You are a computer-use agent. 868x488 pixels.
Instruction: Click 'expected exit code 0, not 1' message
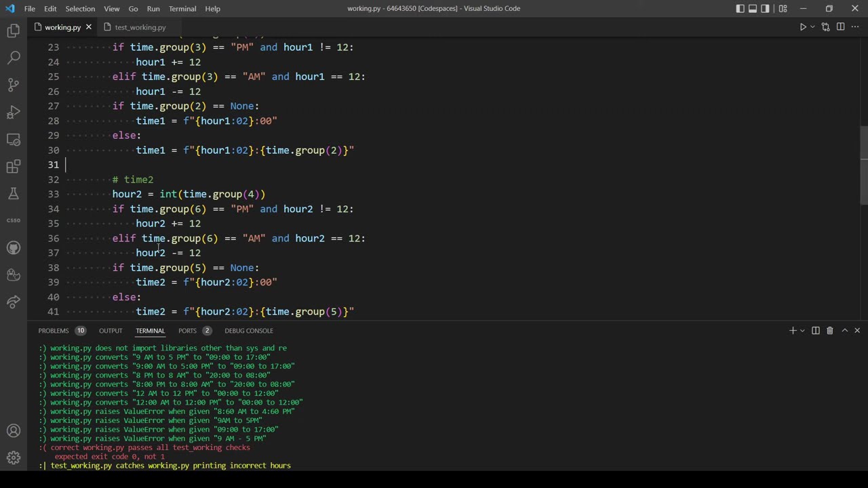tap(110, 457)
